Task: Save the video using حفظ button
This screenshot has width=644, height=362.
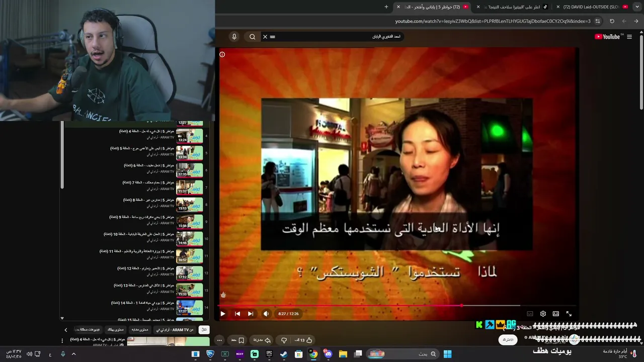Action: tap(237, 340)
